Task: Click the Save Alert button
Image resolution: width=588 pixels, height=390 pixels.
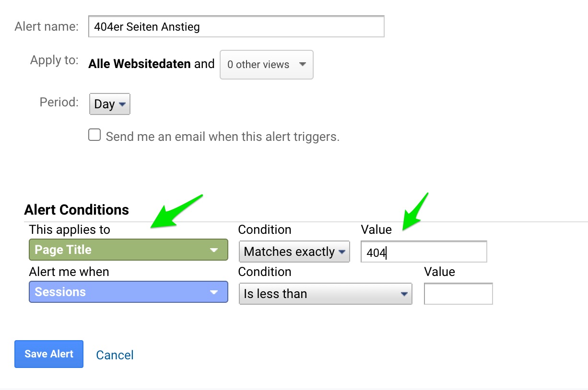Action: [48, 354]
